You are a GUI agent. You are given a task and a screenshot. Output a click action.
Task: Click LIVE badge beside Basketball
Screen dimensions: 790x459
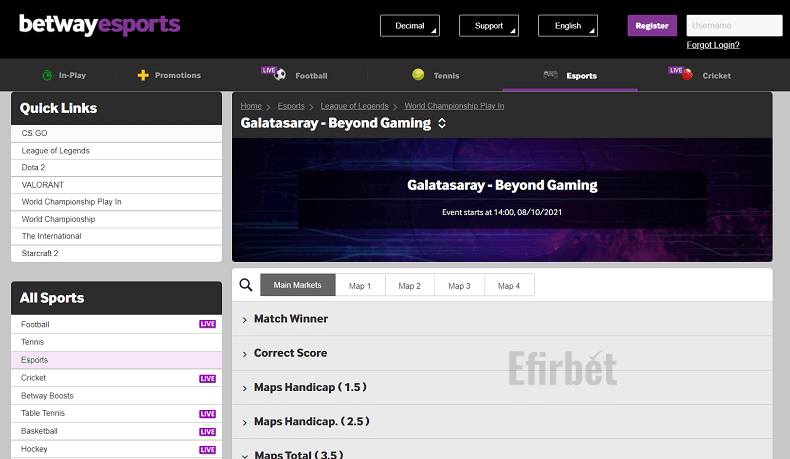point(208,432)
